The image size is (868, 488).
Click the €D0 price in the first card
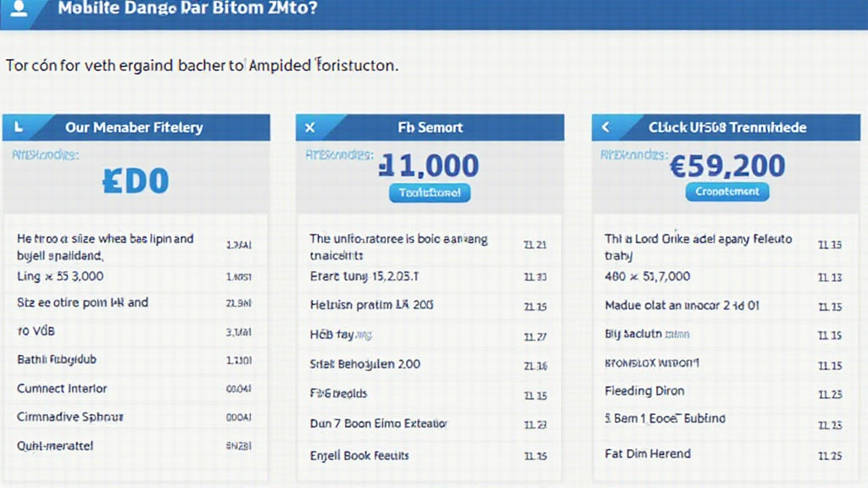click(x=136, y=180)
